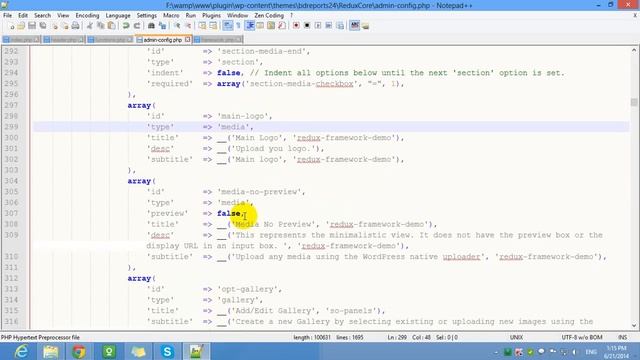Image resolution: width=640 pixels, height=360 pixels.
Task: Click the vertical scrollbar thumb
Action: pos(634,102)
